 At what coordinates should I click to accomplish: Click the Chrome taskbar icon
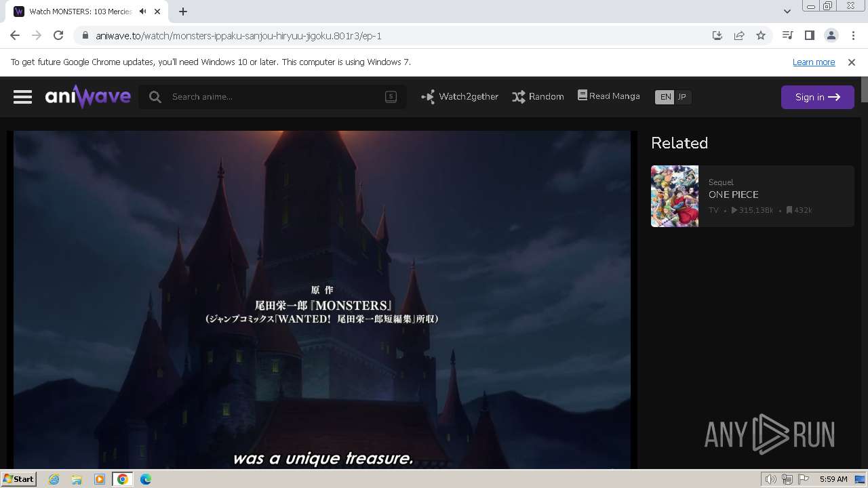point(123,479)
